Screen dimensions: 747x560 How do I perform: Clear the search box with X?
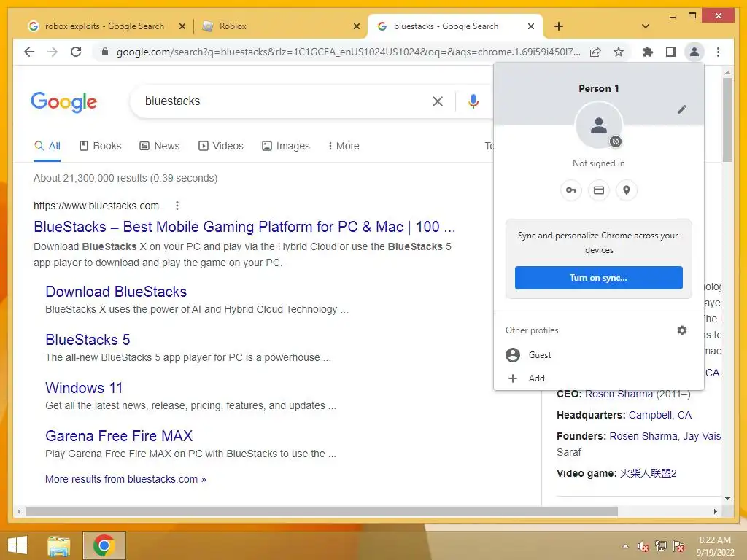click(438, 101)
